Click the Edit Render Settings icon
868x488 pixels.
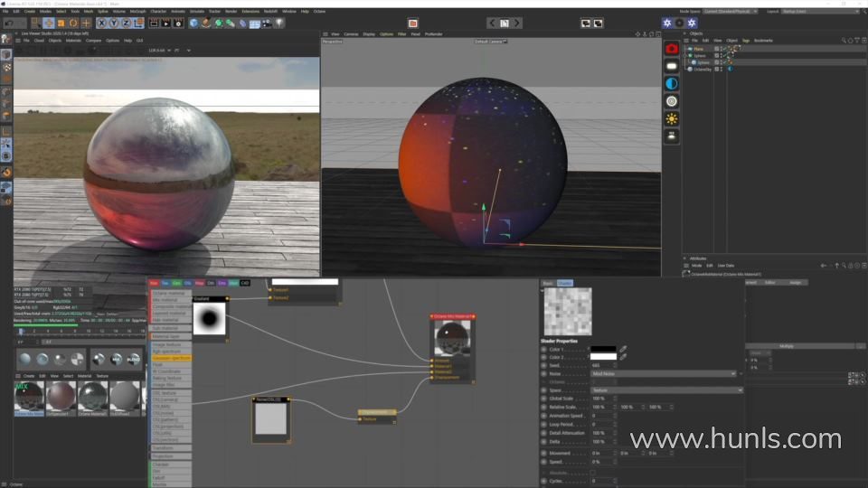pos(180,23)
